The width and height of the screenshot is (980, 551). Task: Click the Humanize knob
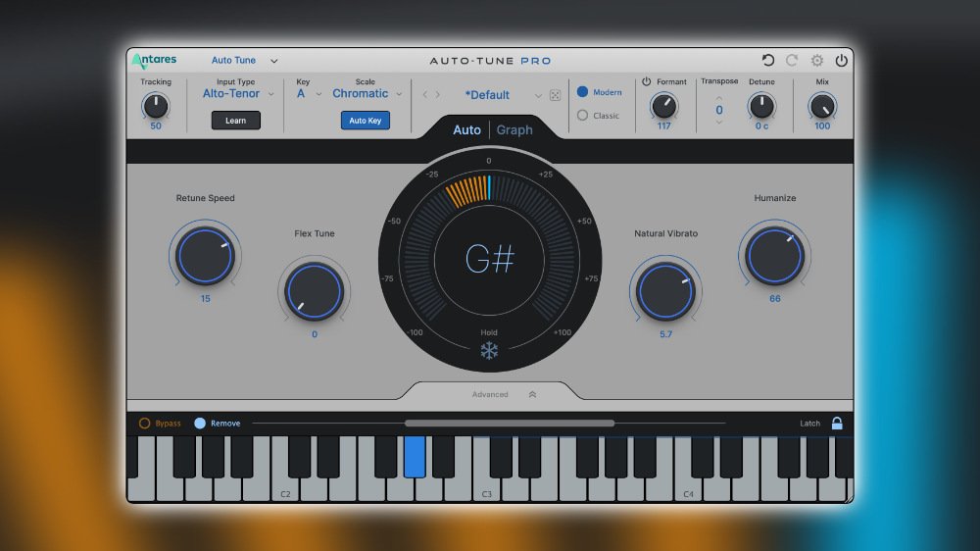775,256
